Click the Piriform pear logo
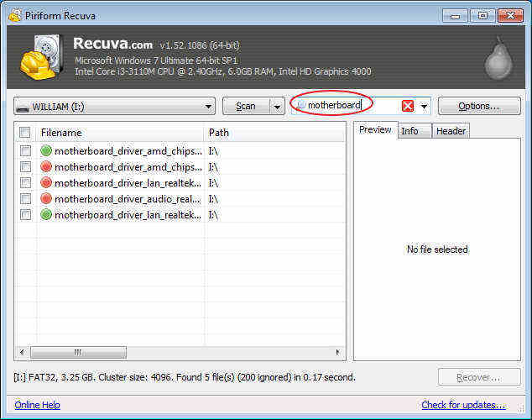The width and height of the screenshot is (532, 420). point(498,58)
